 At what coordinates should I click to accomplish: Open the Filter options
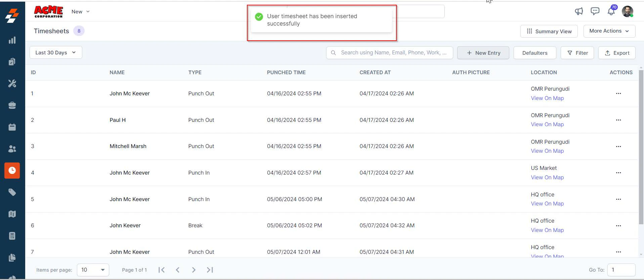[577, 53]
